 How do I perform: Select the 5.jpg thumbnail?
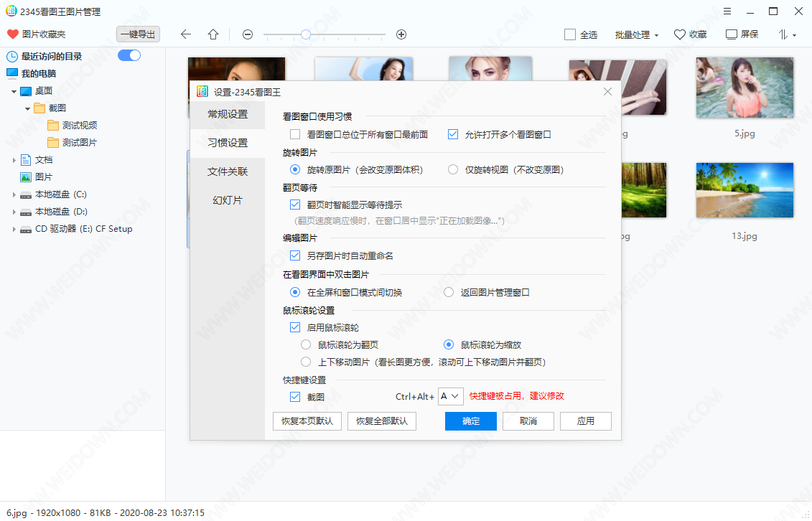point(745,88)
